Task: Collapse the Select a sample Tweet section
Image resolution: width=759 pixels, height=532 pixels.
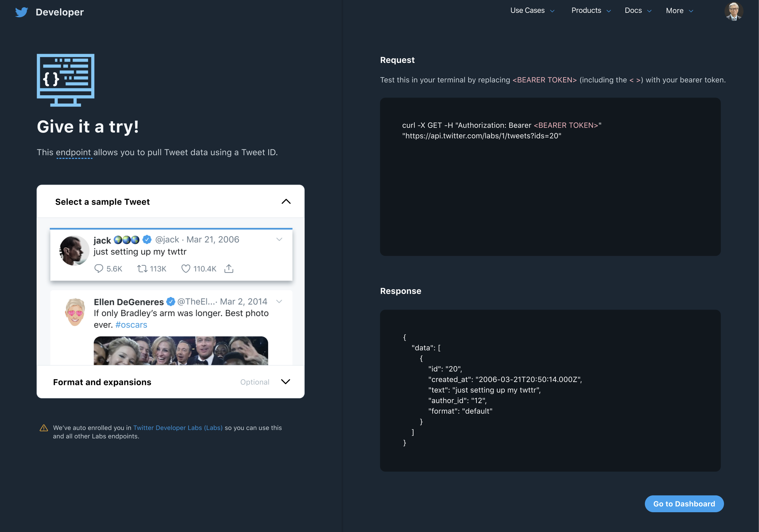Action: pyautogui.click(x=286, y=202)
